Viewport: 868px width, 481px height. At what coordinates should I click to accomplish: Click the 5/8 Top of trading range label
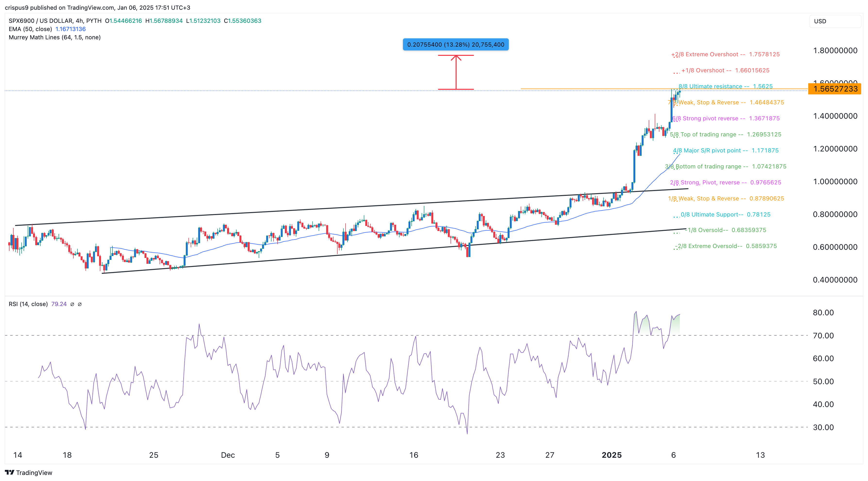click(x=725, y=135)
